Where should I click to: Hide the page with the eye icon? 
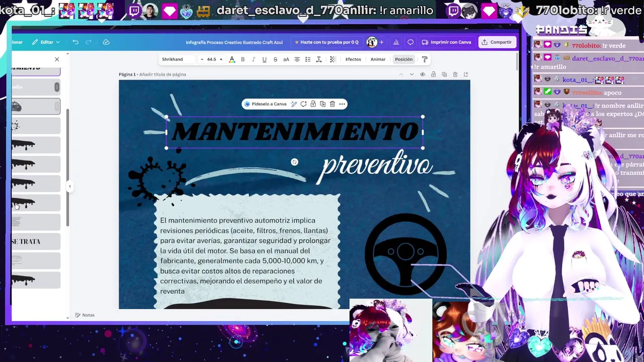tap(423, 74)
